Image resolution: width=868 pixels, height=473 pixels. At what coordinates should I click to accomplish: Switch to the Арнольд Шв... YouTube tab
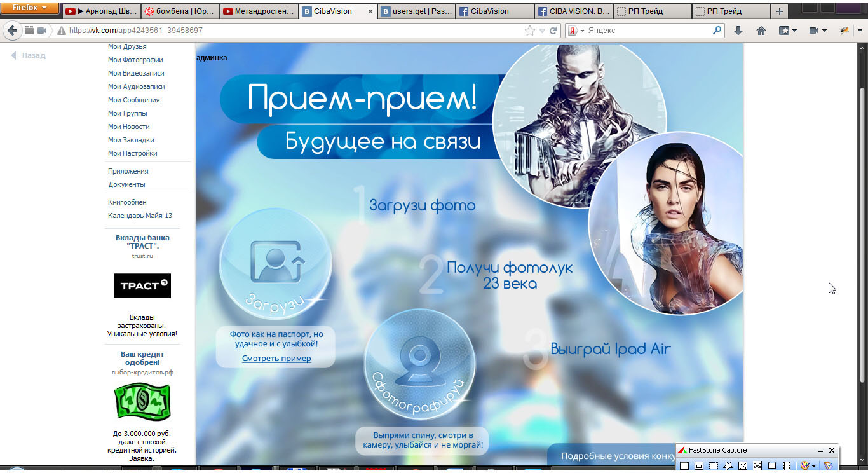click(100, 11)
